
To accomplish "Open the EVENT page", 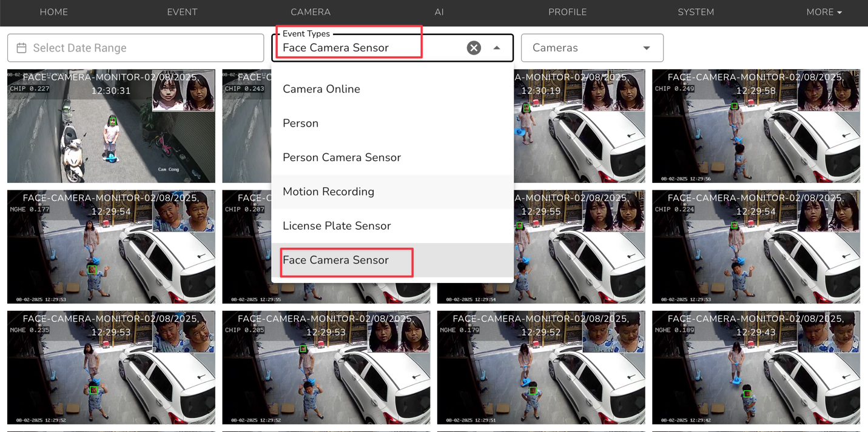I will point(182,12).
